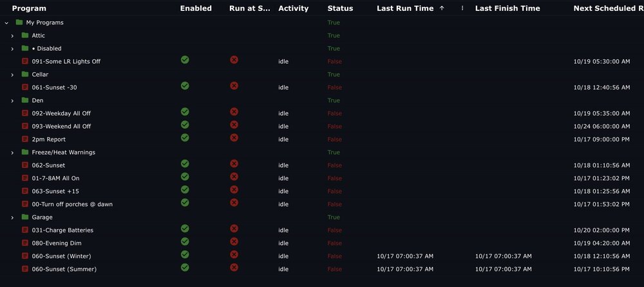Click the idle activity for 080-Evening Dim

[x=283, y=243]
